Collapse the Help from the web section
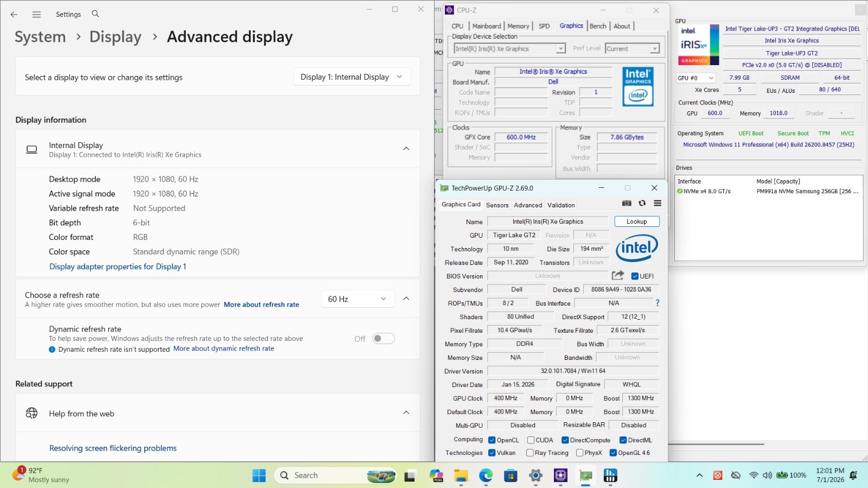This screenshot has width=868, height=488. click(406, 413)
